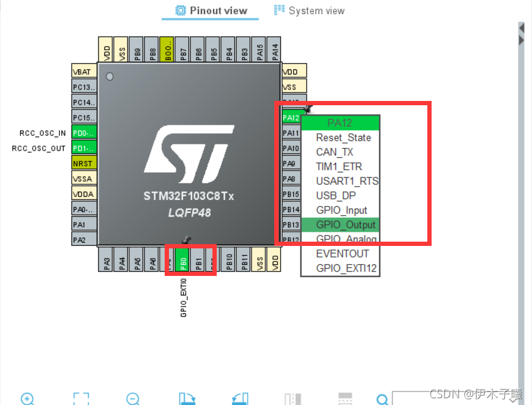Click the PC14 pin
The width and height of the screenshot is (532, 405).
84,102
